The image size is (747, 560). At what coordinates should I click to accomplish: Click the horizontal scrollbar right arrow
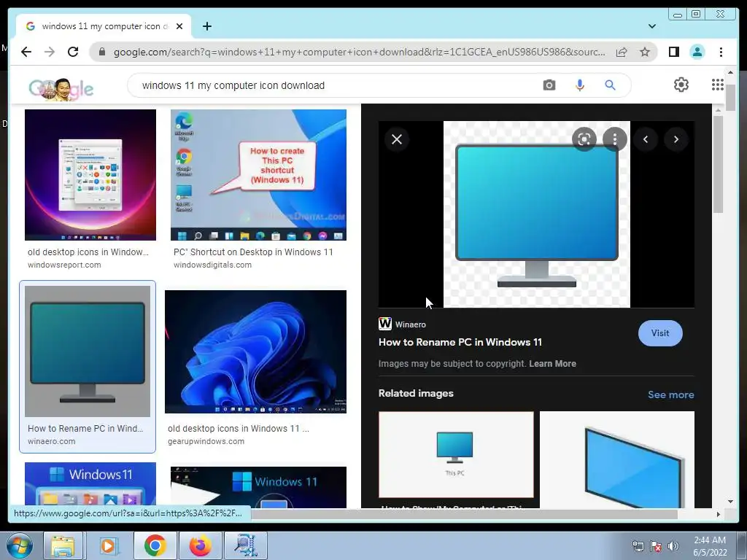718,514
